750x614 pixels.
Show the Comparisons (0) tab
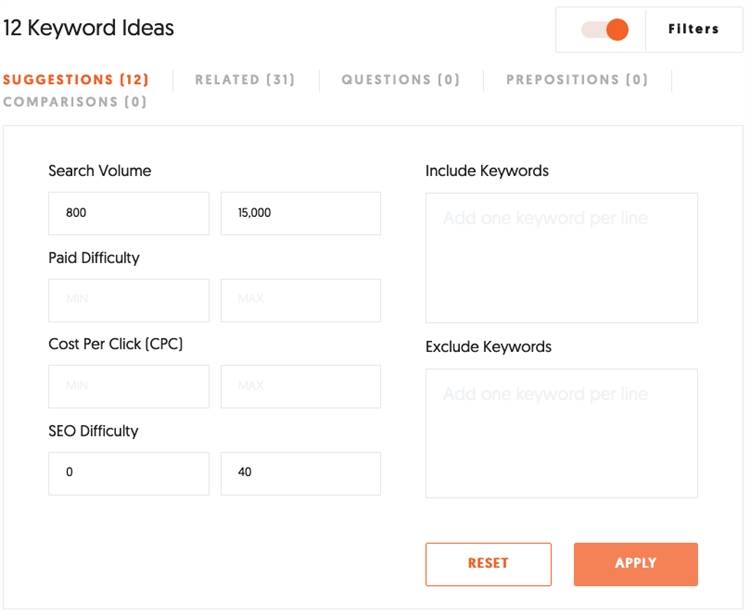tap(75, 102)
